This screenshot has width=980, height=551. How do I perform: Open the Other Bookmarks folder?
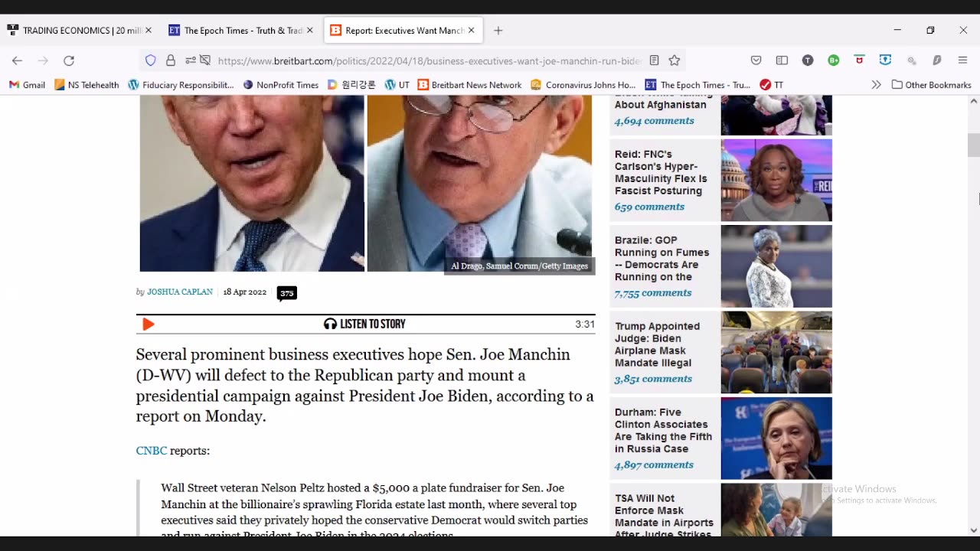pyautogui.click(x=931, y=85)
